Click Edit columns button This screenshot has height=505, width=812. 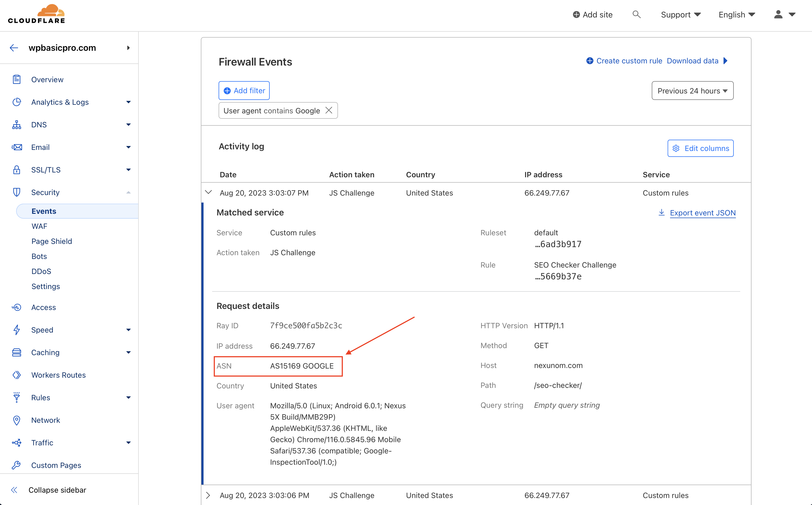click(x=701, y=148)
